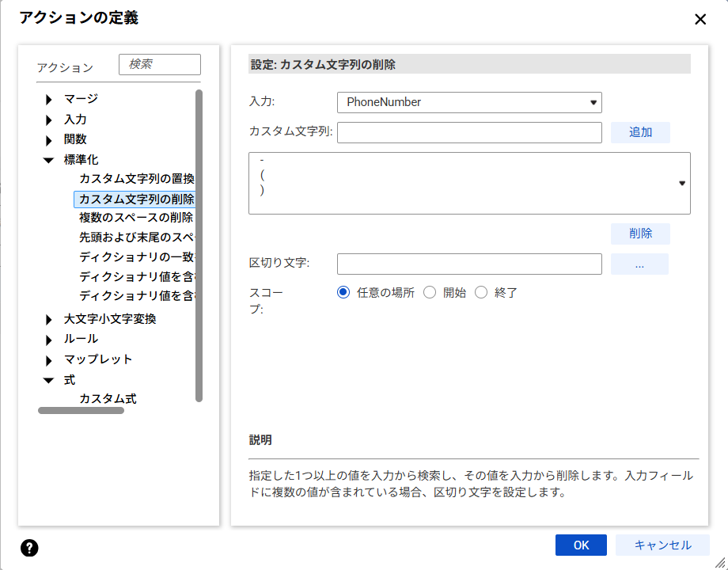Screen dimensions: 728x570
Task: Expand the マージ tree node
Action: coord(49,99)
